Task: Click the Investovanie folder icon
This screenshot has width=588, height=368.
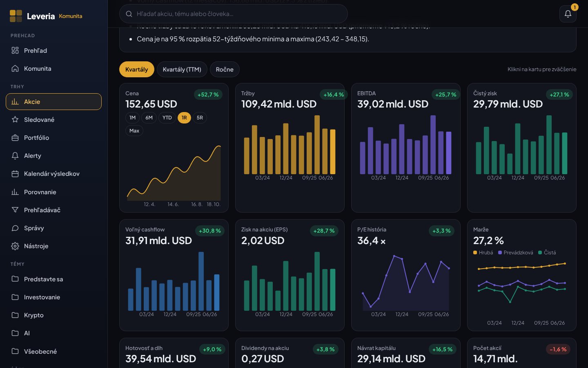Action: coord(15,297)
